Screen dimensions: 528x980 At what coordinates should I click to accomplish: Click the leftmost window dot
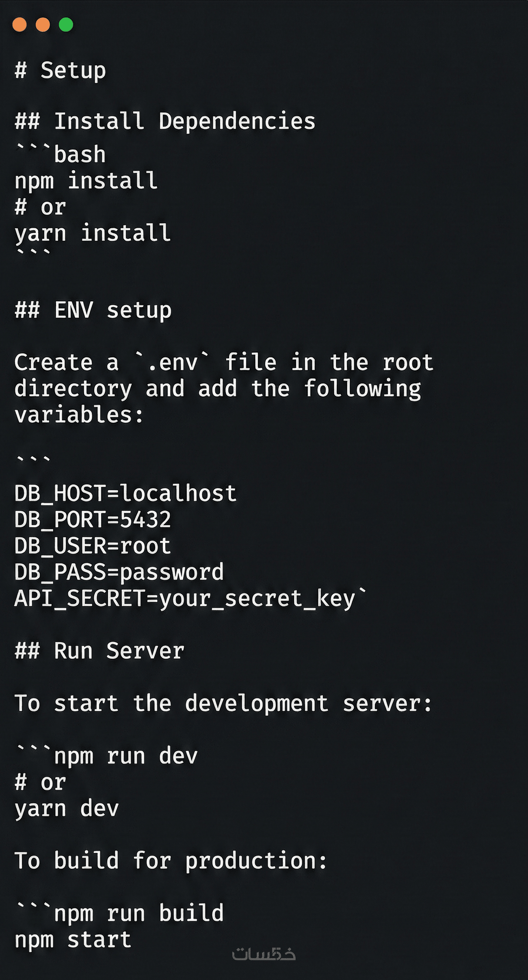click(x=19, y=25)
